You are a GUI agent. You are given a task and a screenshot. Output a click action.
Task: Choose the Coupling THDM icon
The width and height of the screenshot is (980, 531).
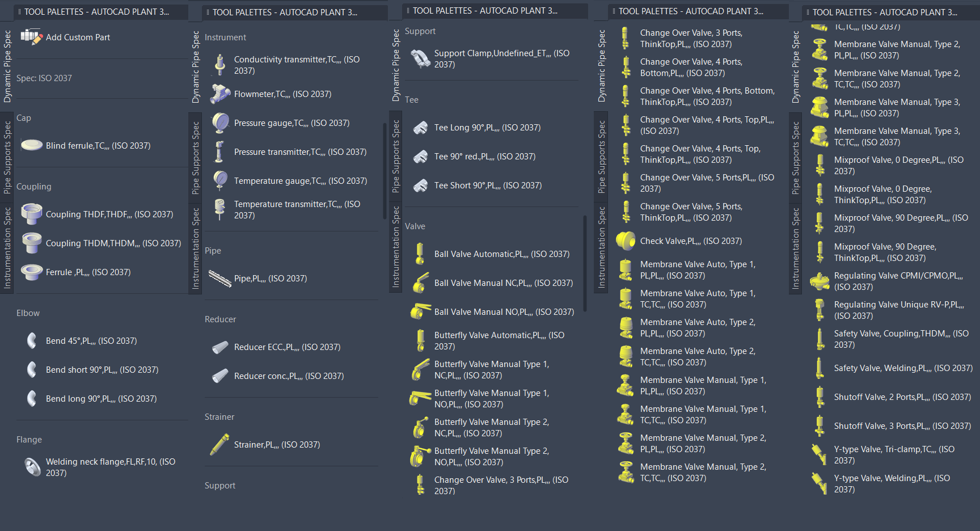(x=32, y=243)
